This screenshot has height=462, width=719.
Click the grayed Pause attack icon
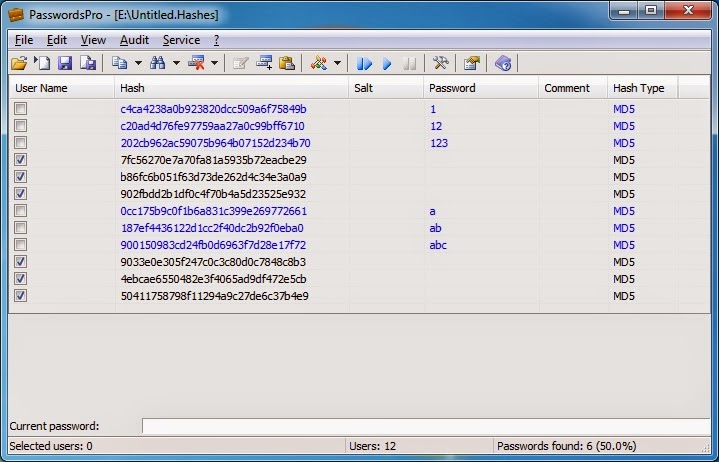point(409,63)
